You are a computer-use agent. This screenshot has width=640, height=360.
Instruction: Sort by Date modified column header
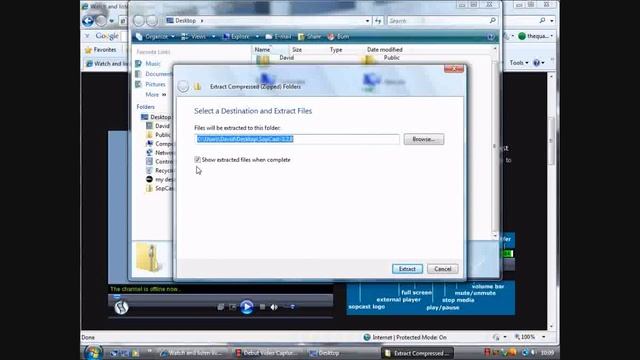(x=384, y=49)
